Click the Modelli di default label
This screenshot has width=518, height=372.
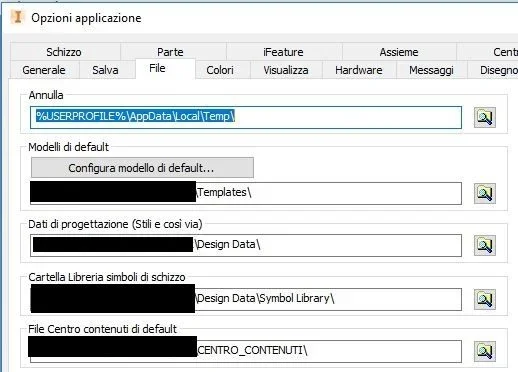[69, 147]
